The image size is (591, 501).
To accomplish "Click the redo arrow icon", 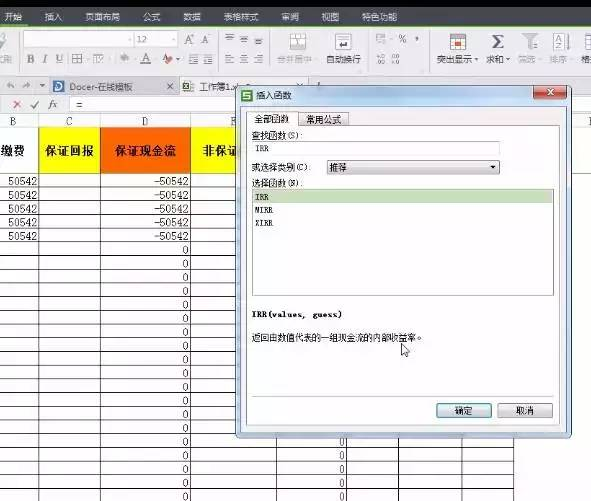I will [x=26, y=86].
